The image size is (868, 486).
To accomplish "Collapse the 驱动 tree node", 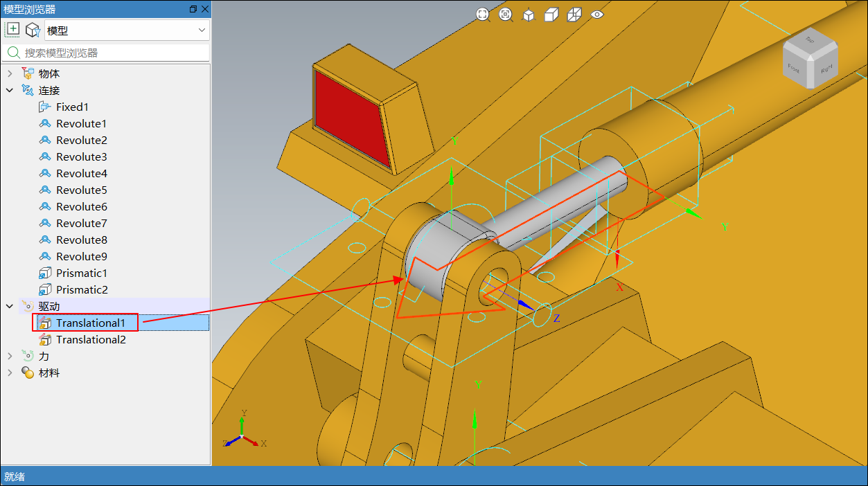I will (10, 306).
